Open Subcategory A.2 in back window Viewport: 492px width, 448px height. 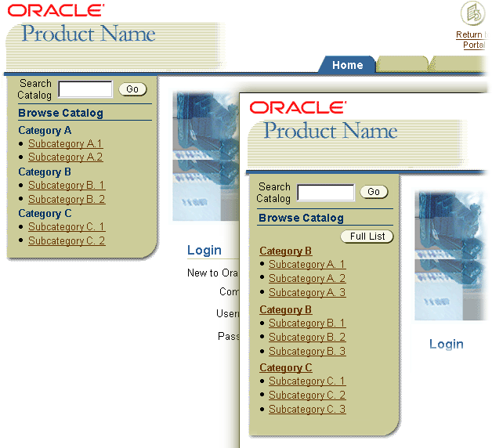66,157
